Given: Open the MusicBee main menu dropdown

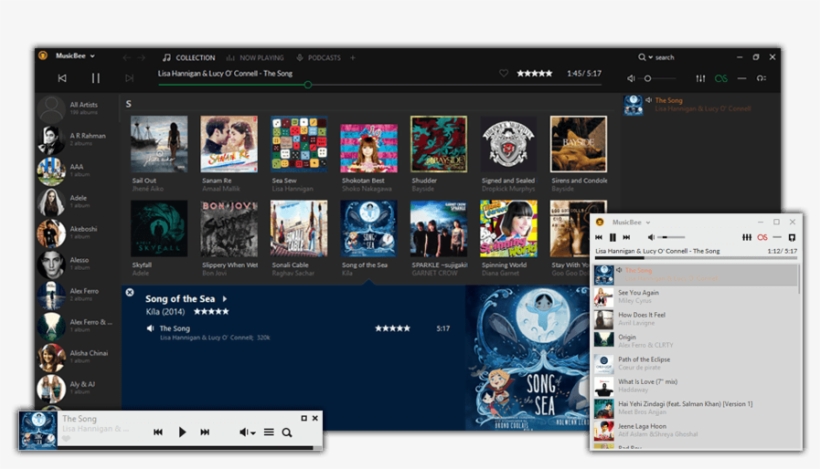Looking at the screenshot, I should (x=75, y=56).
